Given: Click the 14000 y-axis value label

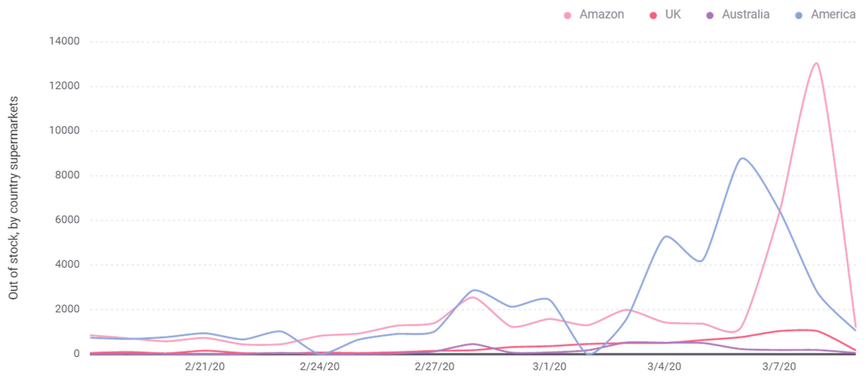Looking at the screenshot, I should (x=64, y=41).
